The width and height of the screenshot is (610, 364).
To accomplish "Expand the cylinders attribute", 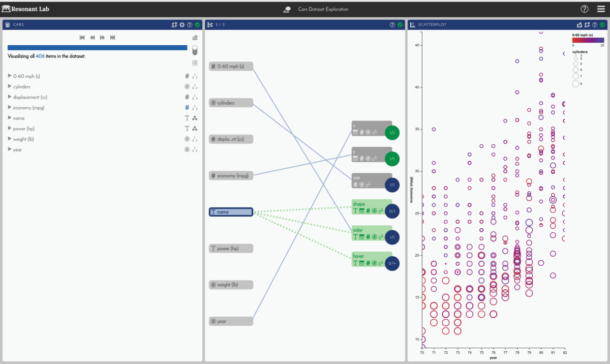I will pos(10,86).
